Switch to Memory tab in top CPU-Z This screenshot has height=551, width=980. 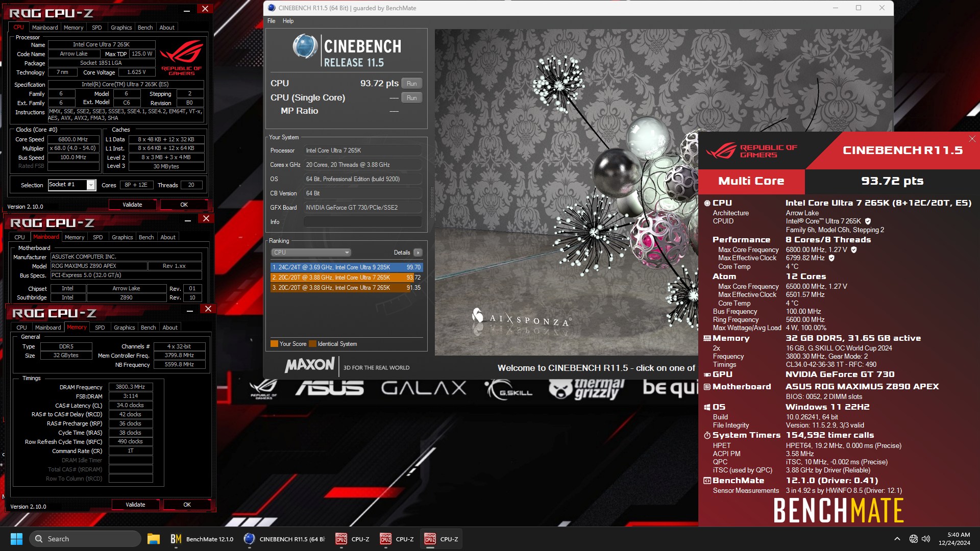[x=73, y=28]
